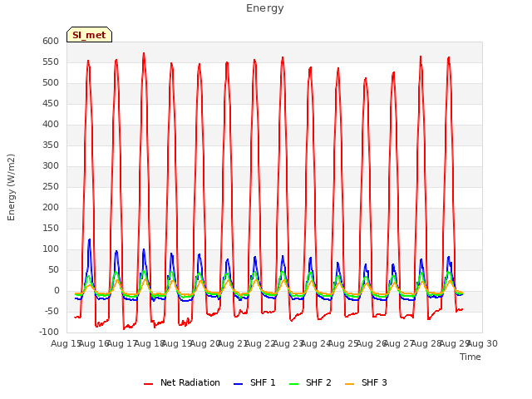Click the 250 y-axis tick label
532x399 pixels.
pos(51,186)
